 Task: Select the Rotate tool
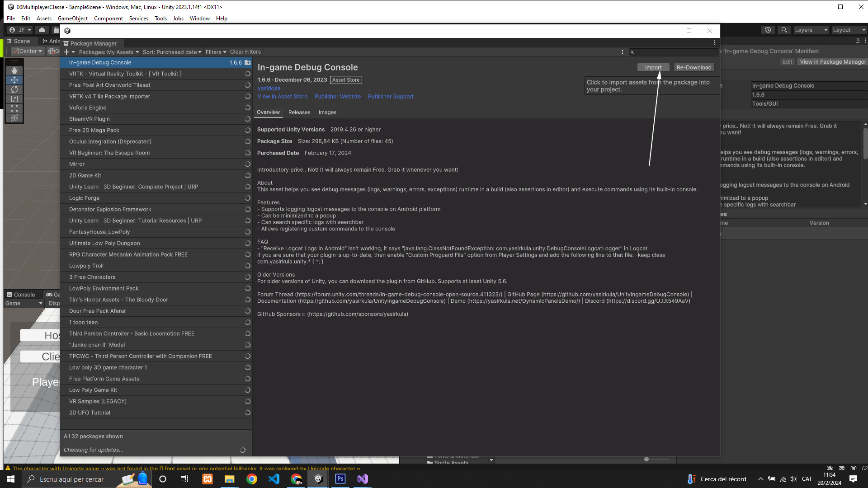[x=14, y=89]
